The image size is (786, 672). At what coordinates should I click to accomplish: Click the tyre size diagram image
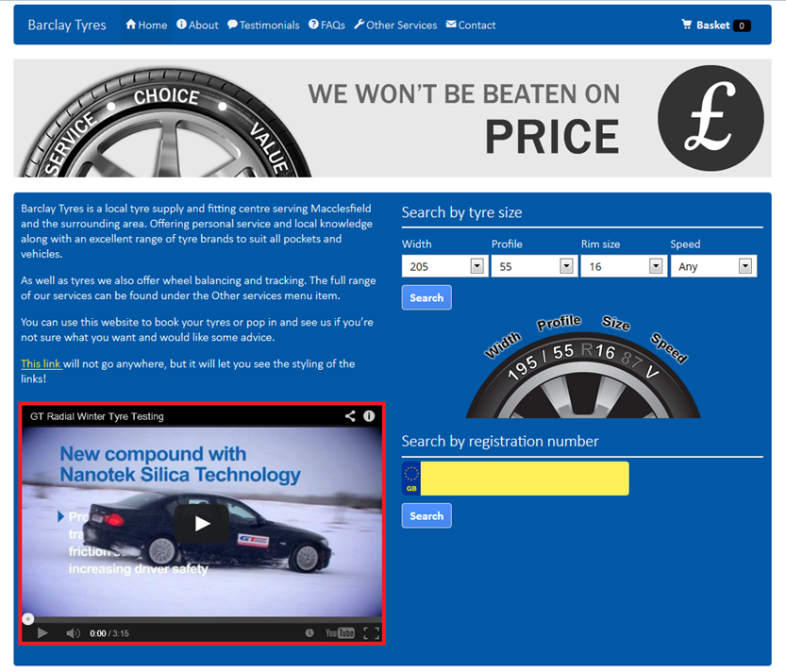pyautogui.click(x=583, y=366)
